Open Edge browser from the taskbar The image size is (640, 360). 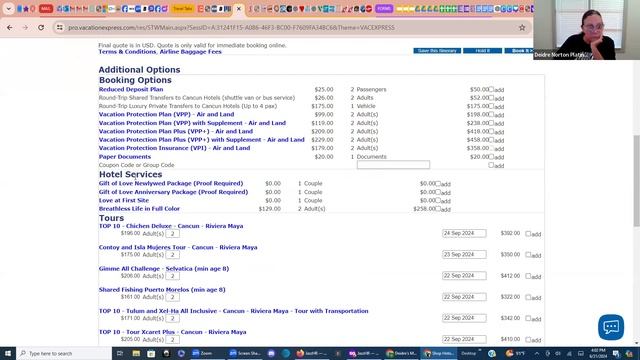(x=286, y=353)
